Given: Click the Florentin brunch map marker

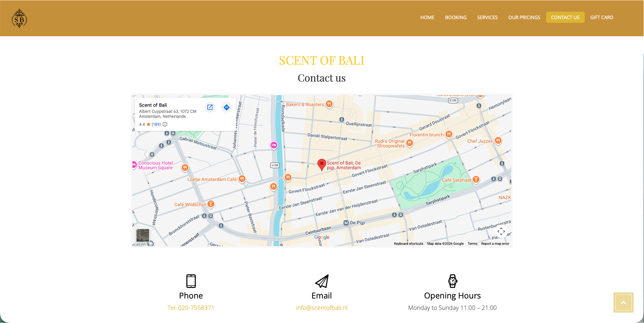Looking at the screenshot, I should [449, 134].
